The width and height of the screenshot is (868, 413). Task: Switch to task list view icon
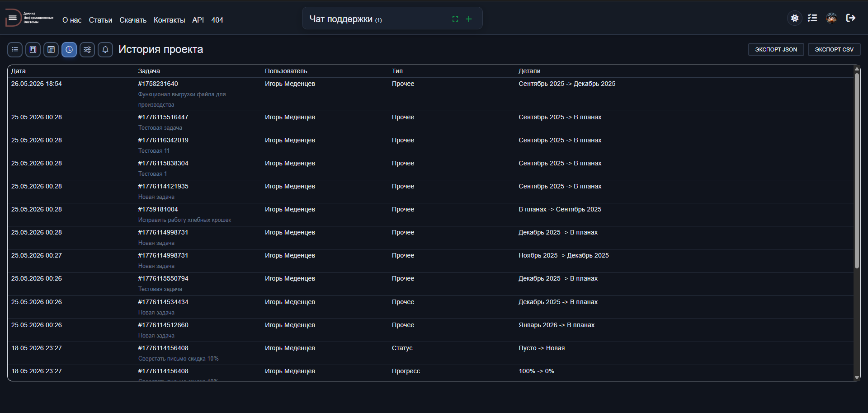15,50
